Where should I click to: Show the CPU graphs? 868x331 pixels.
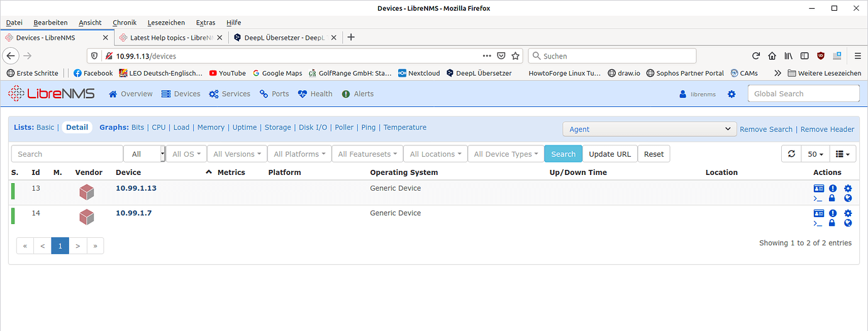159,127
